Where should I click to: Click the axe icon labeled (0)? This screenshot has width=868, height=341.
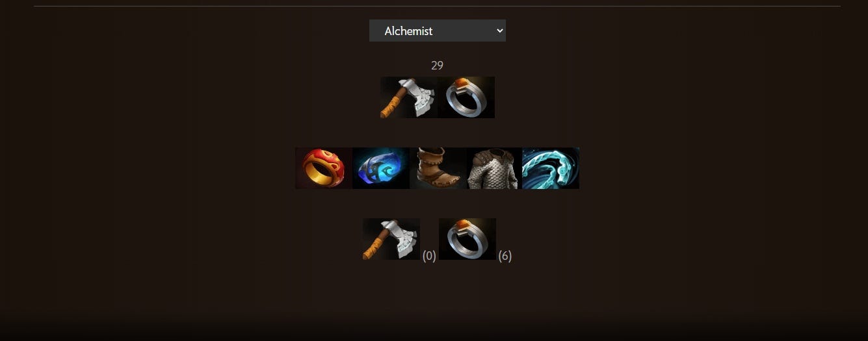[391, 239]
